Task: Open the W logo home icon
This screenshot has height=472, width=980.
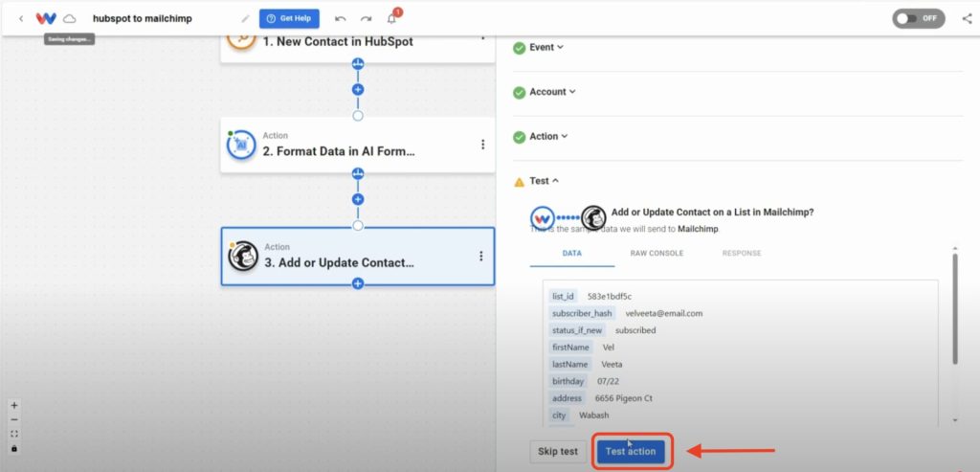Action: pyautogui.click(x=46, y=19)
